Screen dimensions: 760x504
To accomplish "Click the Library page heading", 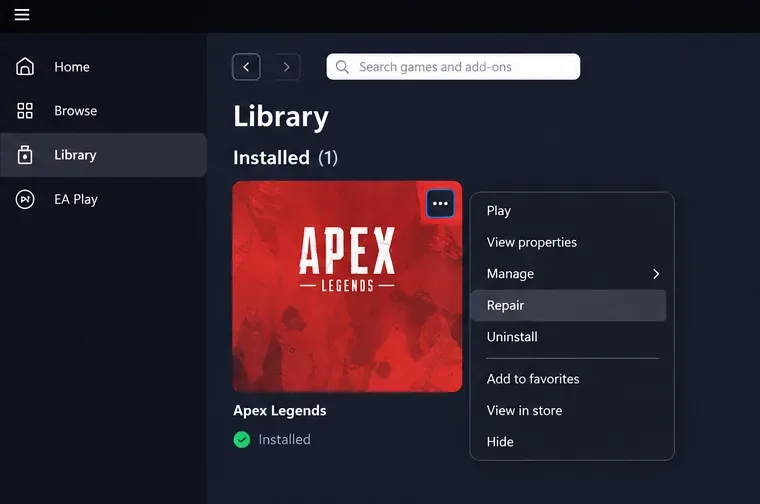I will tap(281, 117).
